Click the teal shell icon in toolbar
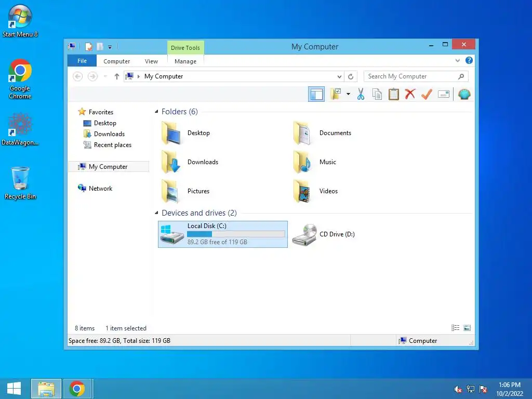Image resolution: width=532 pixels, height=399 pixels. (464, 94)
